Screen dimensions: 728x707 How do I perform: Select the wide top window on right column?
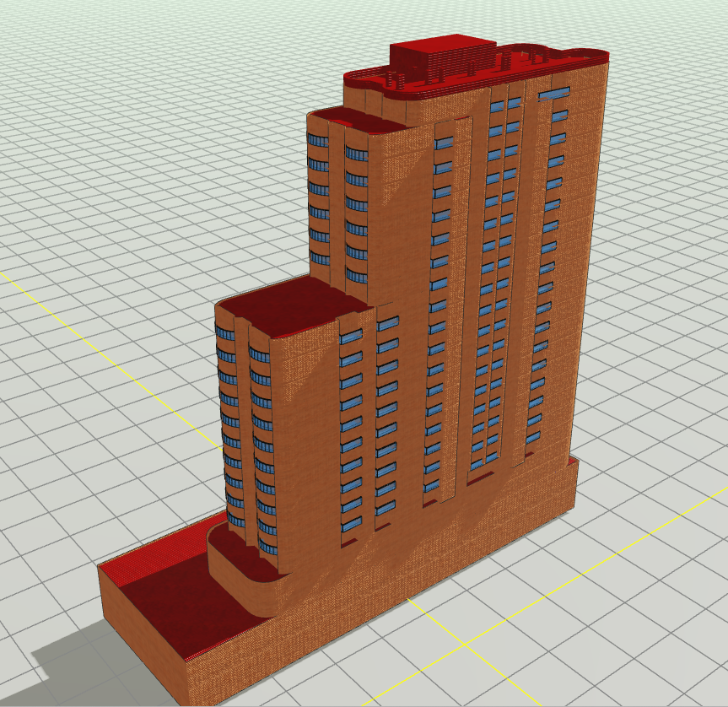click(553, 93)
